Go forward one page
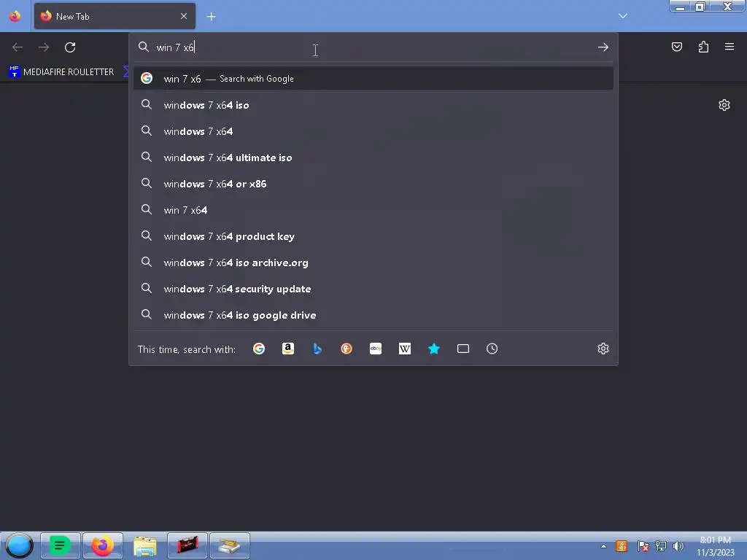This screenshot has height=560, width=747. click(x=44, y=47)
